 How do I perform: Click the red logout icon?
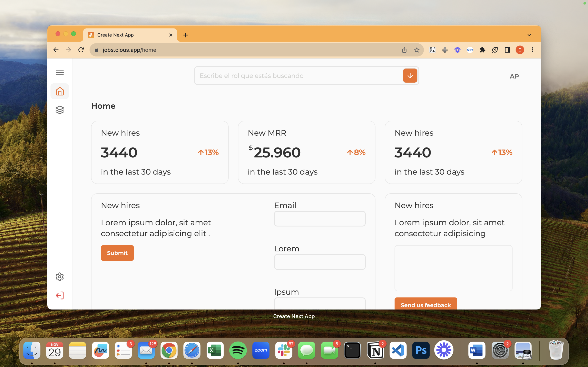(x=60, y=295)
